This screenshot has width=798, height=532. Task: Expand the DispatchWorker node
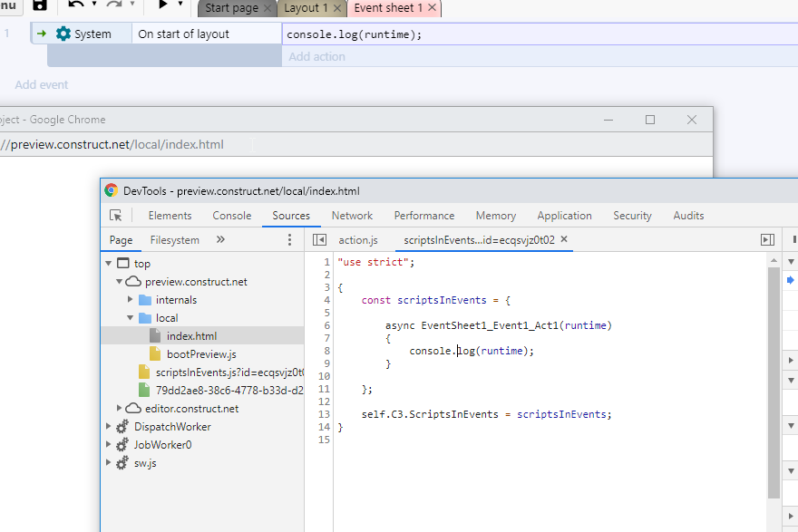109,426
